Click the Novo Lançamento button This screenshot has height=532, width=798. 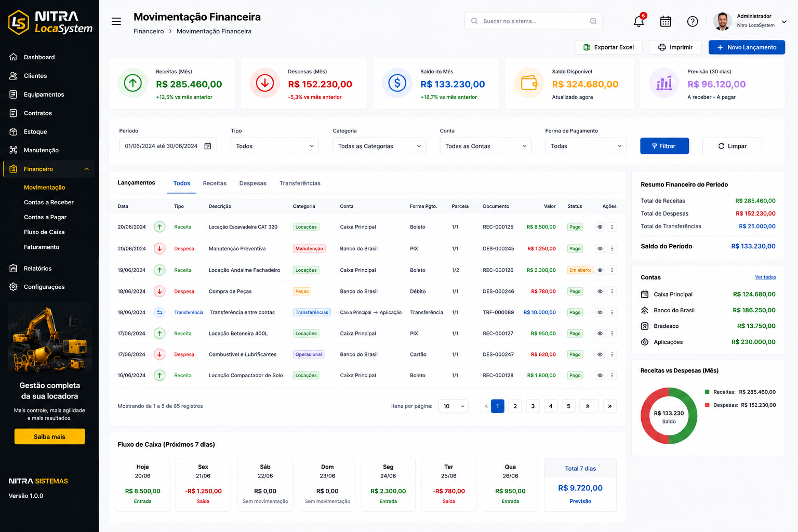747,47
